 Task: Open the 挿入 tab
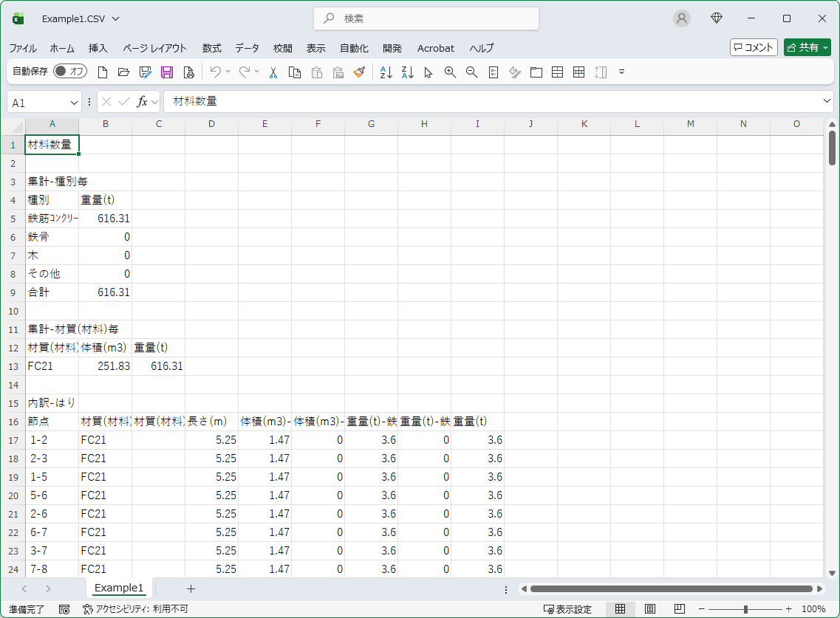(x=98, y=48)
